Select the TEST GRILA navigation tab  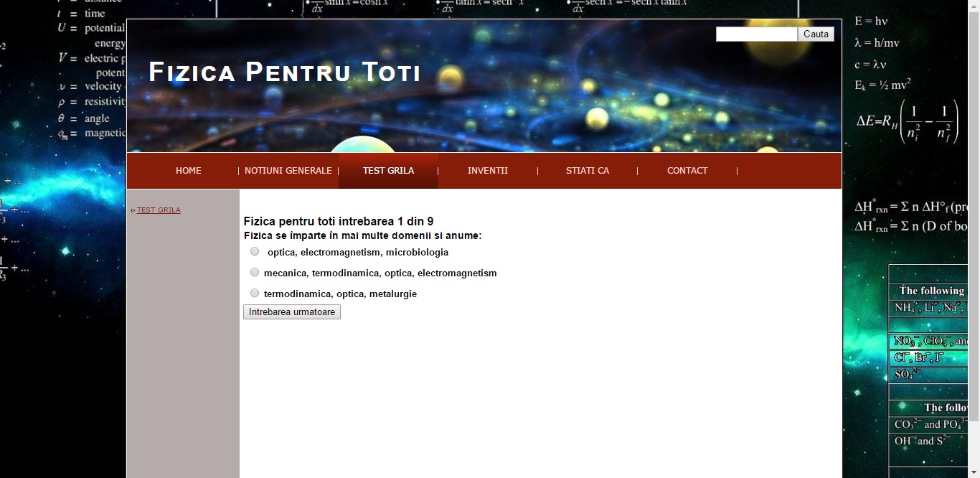point(388,171)
